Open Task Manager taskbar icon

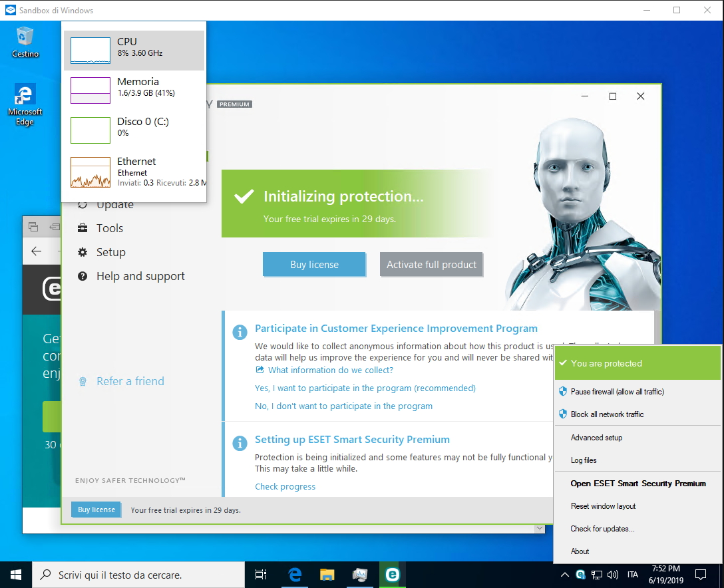click(360, 575)
